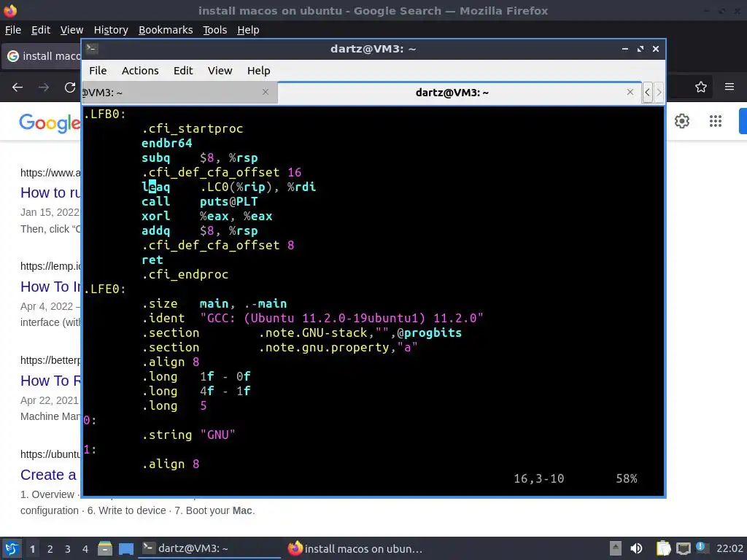Reload the Firefox page
Image resolution: width=747 pixels, height=560 pixels.
coord(70,87)
